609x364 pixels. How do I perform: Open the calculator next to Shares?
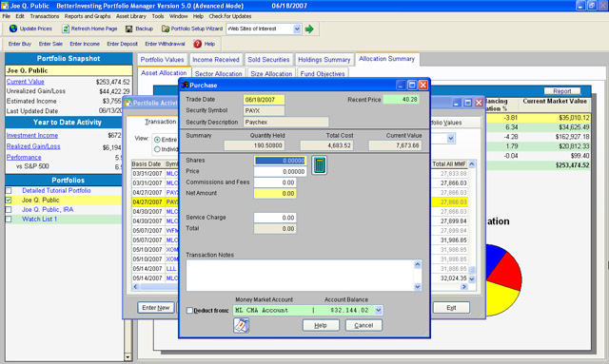(320, 165)
